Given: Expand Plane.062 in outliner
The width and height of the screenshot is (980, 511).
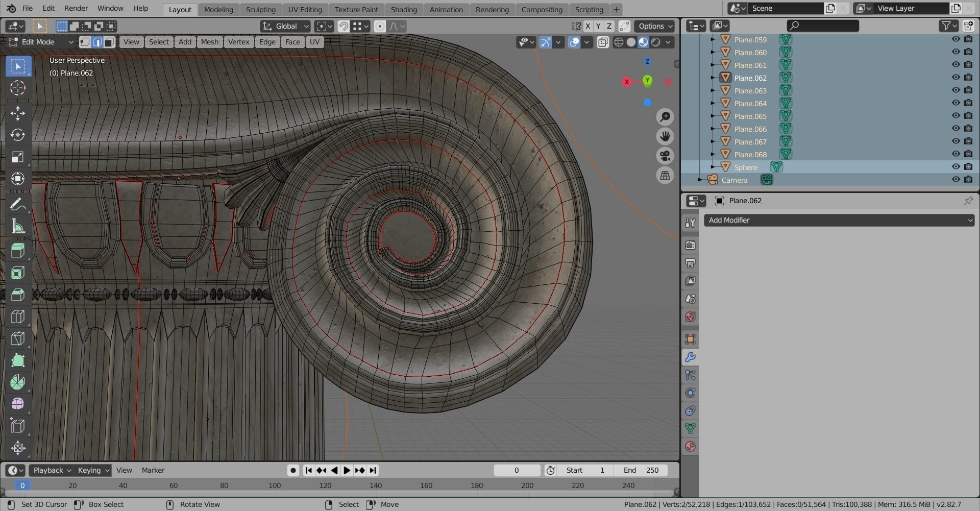Looking at the screenshot, I should coord(713,78).
